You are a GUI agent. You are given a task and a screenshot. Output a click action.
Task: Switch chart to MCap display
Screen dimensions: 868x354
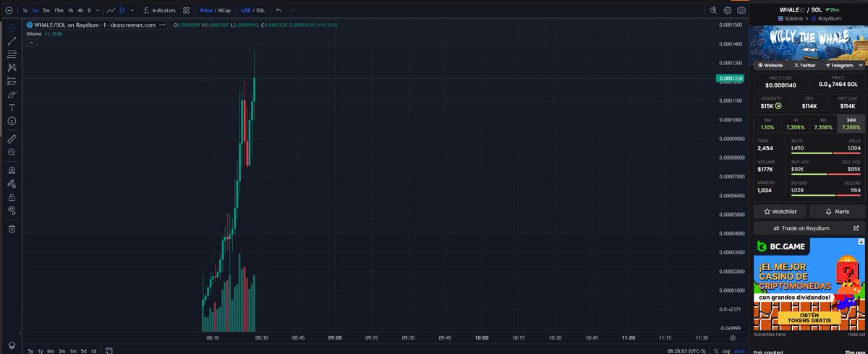point(224,11)
